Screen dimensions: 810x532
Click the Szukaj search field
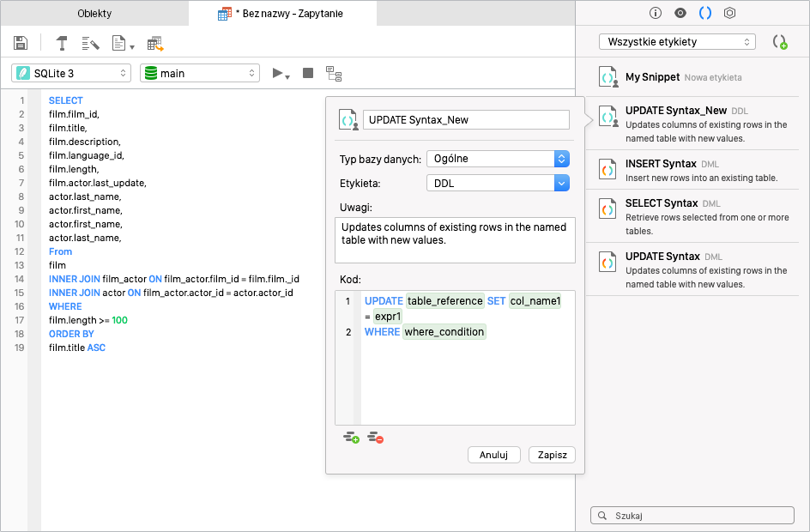click(692, 516)
